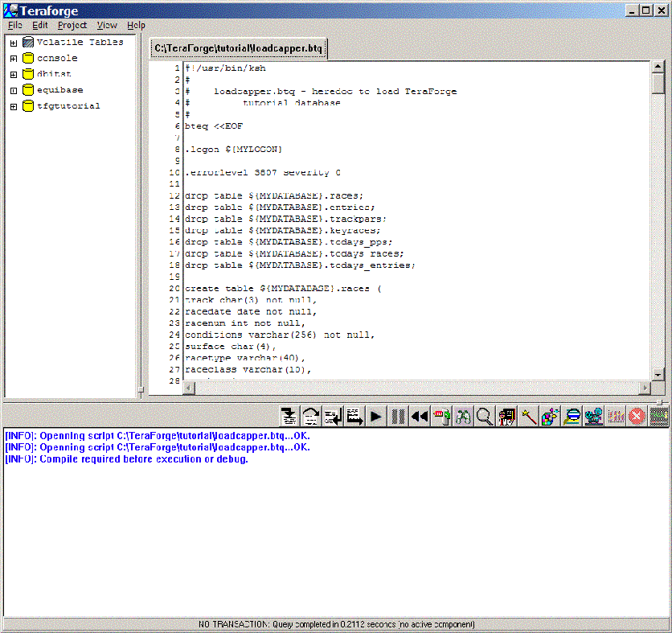Click the rewind double-arrow button
Image resolution: width=672 pixels, height=633 pixels.
420,416
